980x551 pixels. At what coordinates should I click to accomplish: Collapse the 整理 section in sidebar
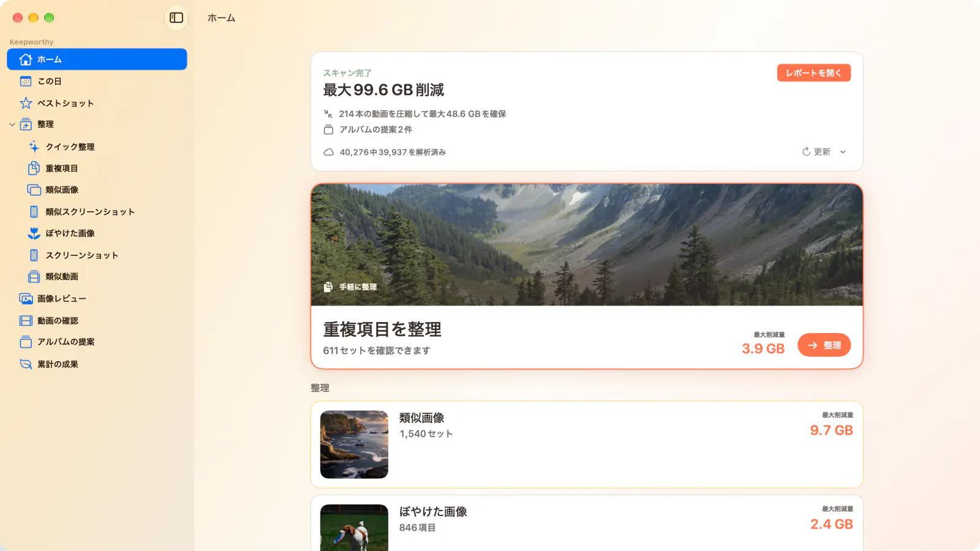click(x=12, y=124)
